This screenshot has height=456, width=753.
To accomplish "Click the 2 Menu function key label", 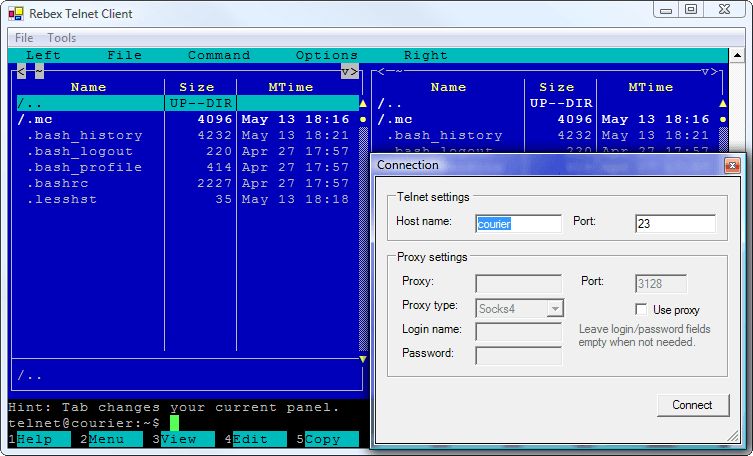I will [x=111, y=439].
